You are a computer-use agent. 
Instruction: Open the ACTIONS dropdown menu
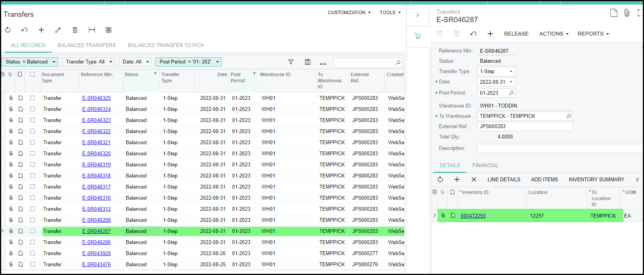[x=553, y=34]
